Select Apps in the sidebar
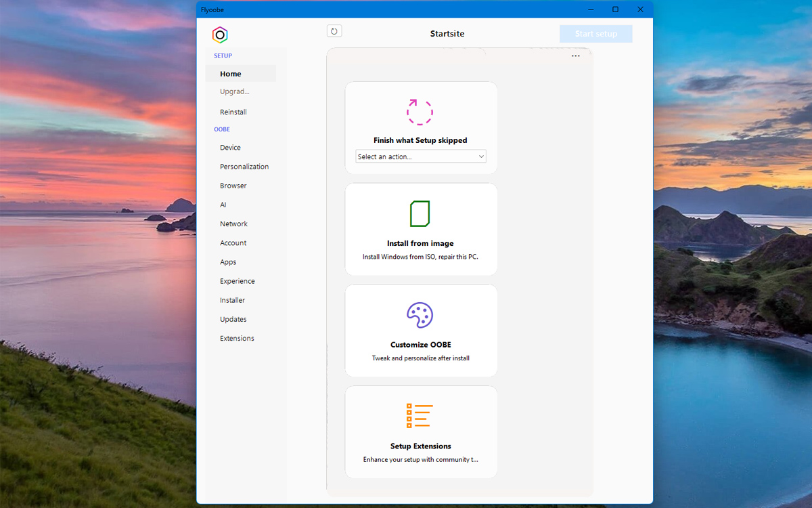Viewport: 812px width, 508px height. pos(228,262)
